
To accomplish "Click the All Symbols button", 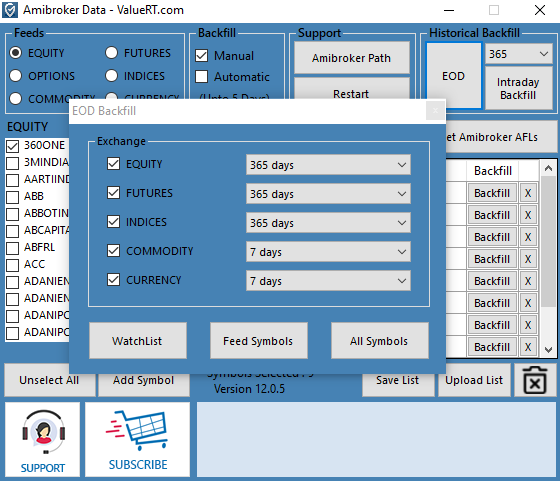I will point(380,341).
